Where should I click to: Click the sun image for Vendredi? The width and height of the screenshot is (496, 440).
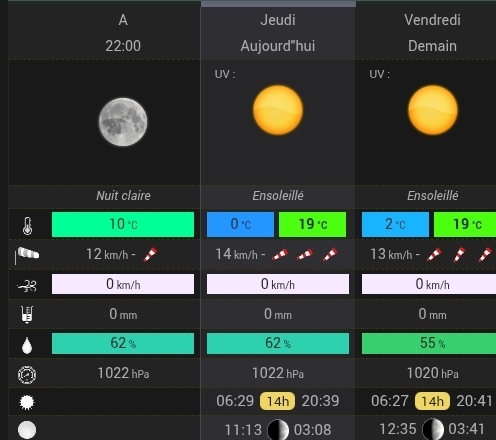[x=433, y=110]
